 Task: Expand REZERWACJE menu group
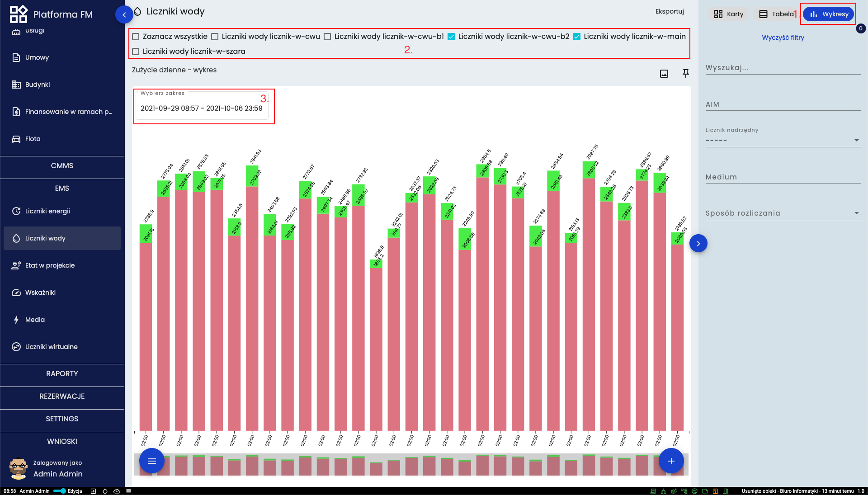tap(62, 396)
